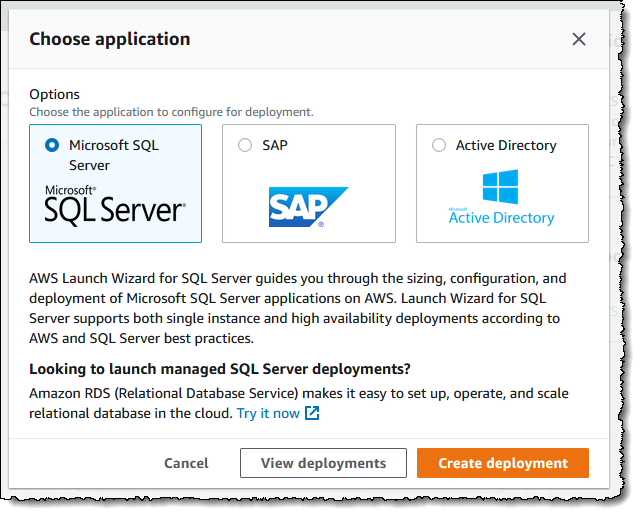Start deployment with Create deployment button
This screenshot has width=641, height=516.
pyautogui.click(x=503, y=463)
